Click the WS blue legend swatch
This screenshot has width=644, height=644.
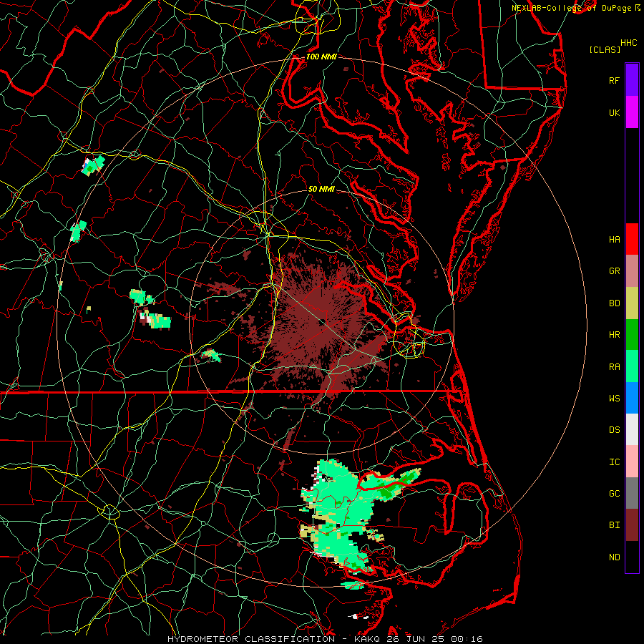point(632,398)
